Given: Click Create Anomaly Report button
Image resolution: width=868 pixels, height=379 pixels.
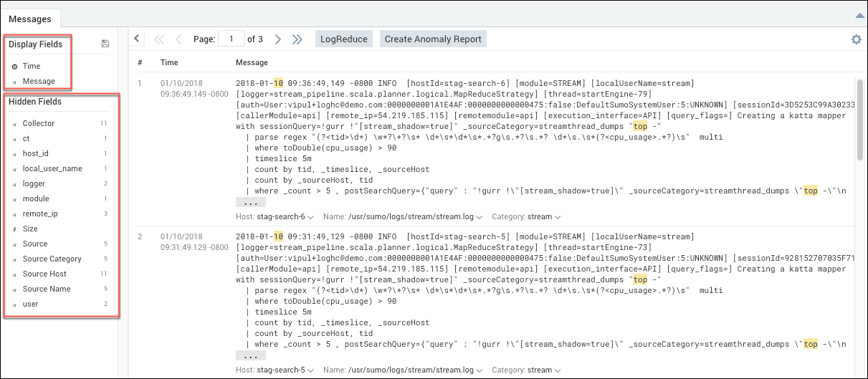Looking at the screenshot, I should [433, 39].
